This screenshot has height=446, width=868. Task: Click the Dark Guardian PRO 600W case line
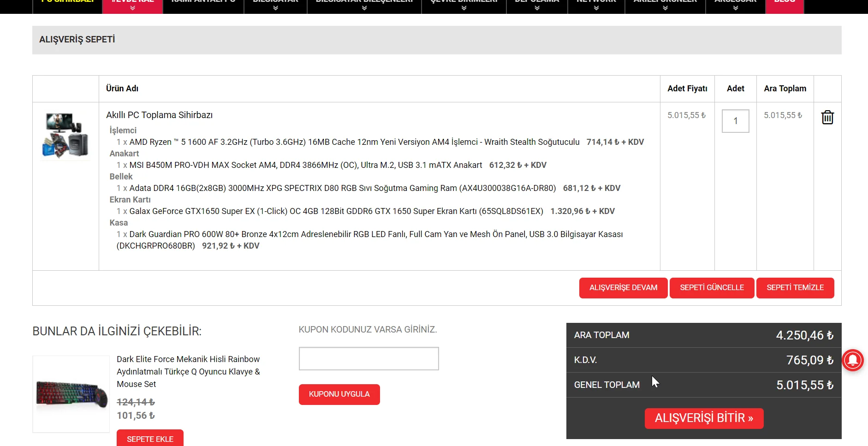click(370, 240)
